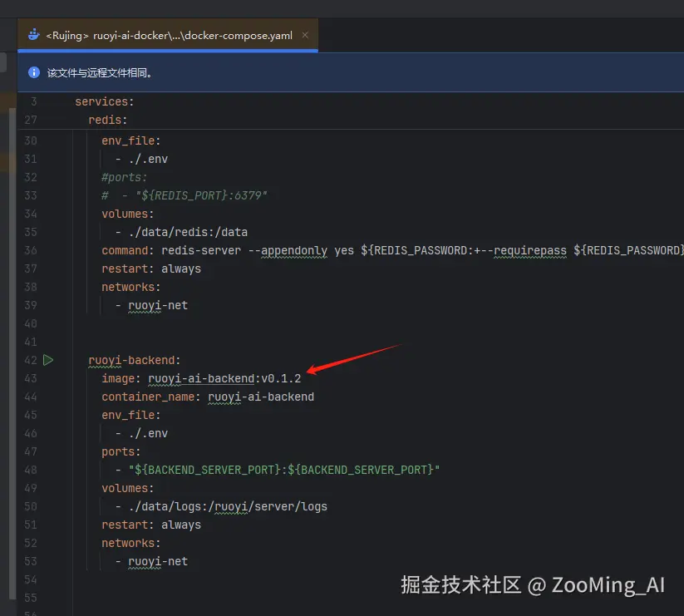Screen dimensions: 684x616
Task: Click the info icon in notification banner
Action: tap(34, 72)
